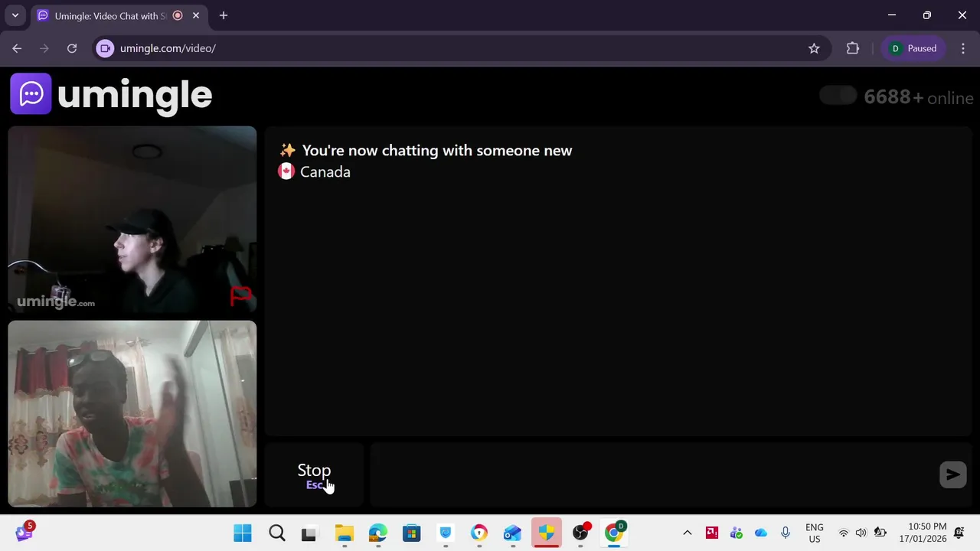This screenshot has height=551, width=980.
Task: Switch to OBS Studio on the taskbar
Action: pos(582,533)
